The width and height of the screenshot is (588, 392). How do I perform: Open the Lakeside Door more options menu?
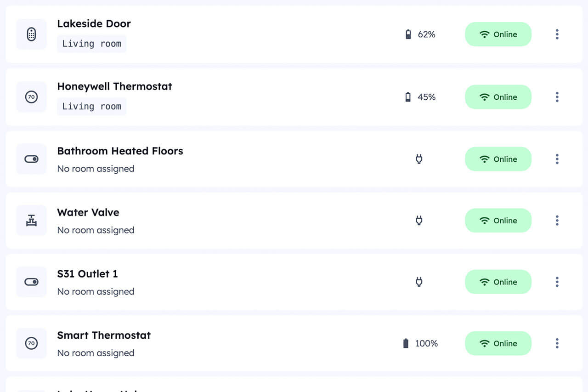click(557, 34)
